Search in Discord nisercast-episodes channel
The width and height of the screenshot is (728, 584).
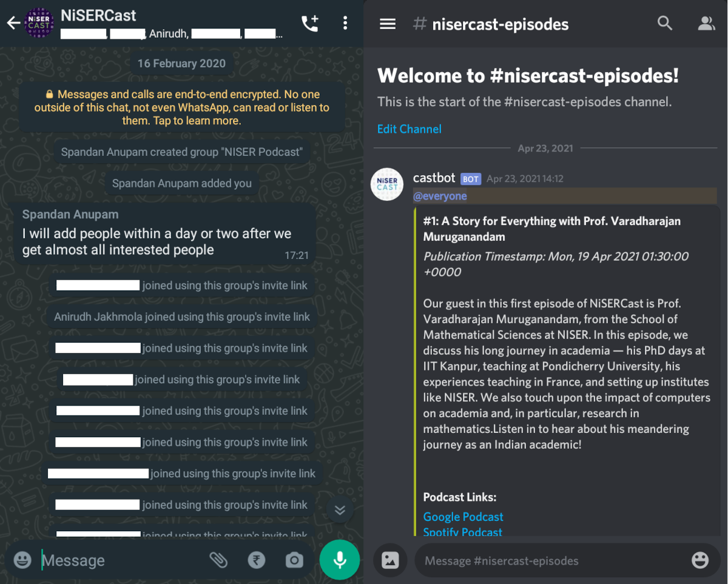(665, 24)
